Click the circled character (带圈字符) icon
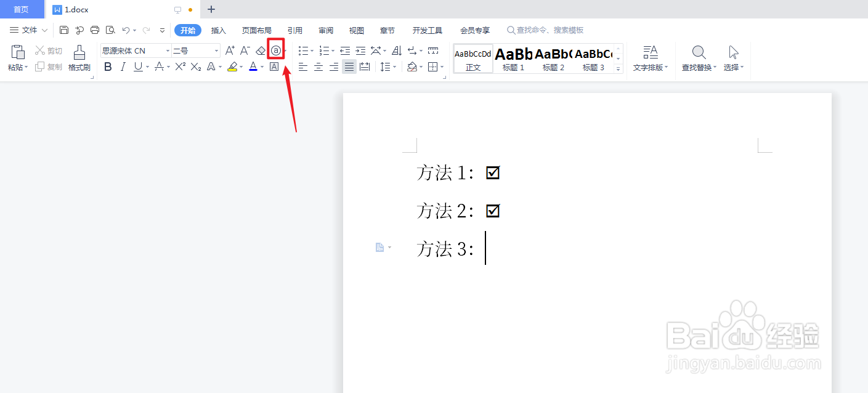The height and width of the screenshot is (393, 868). pyautogui.click(x=275, y=50)
